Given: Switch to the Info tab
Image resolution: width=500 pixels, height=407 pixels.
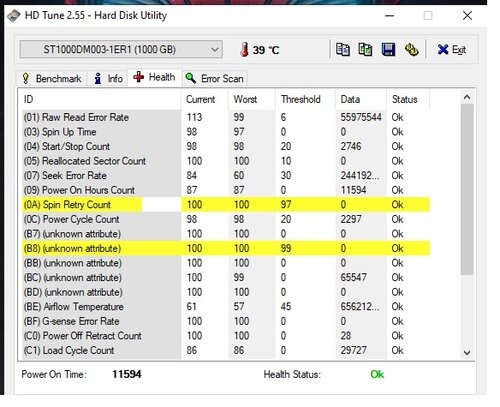Looking at the screenshot, I should pyautogui.click(x=108, y=79).
